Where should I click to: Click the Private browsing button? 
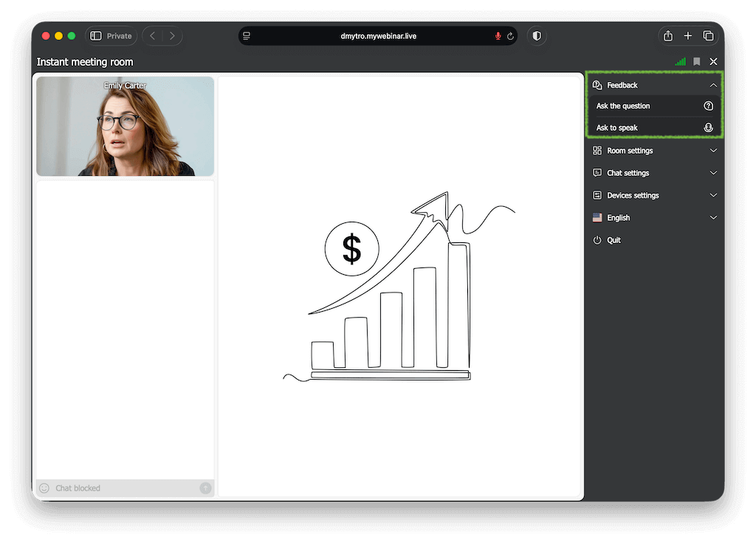[111, 35]
